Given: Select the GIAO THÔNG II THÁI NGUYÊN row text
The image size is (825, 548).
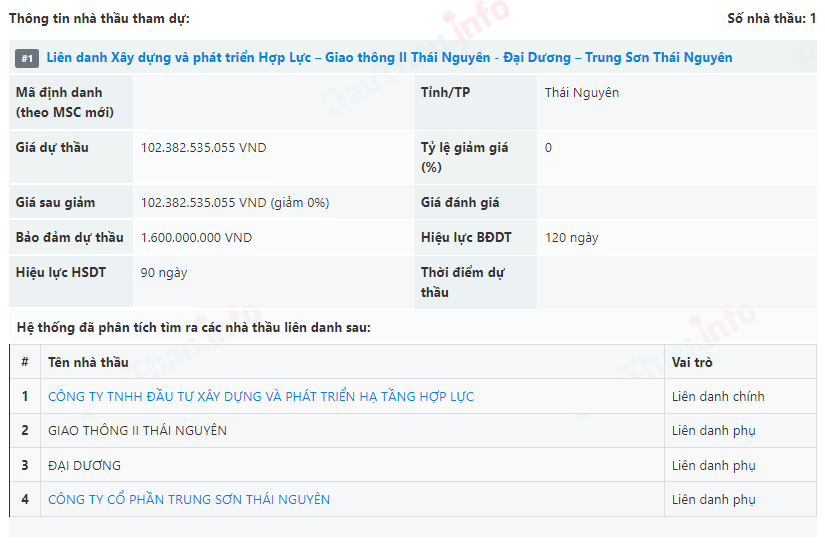Looking at the screenshot, I should tap(137, 431).
